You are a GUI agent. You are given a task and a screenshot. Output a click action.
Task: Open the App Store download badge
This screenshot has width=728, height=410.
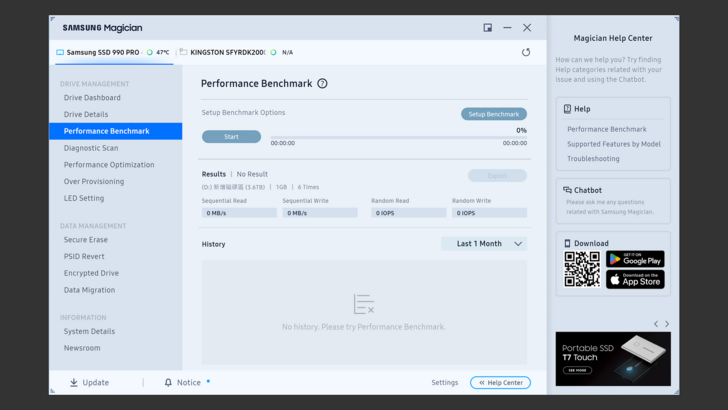635,280
